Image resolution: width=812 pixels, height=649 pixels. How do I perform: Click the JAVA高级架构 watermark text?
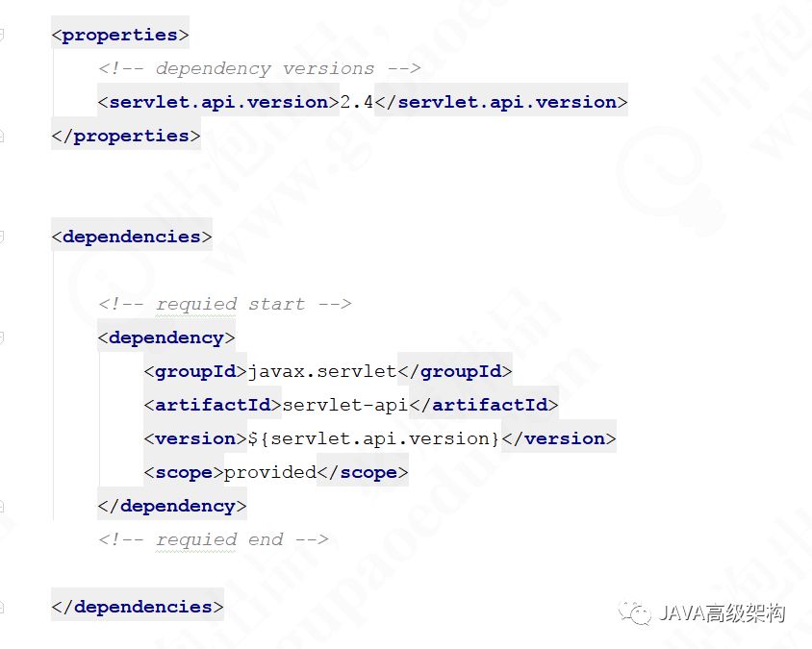pyautogui.click(x=722, y=613)
